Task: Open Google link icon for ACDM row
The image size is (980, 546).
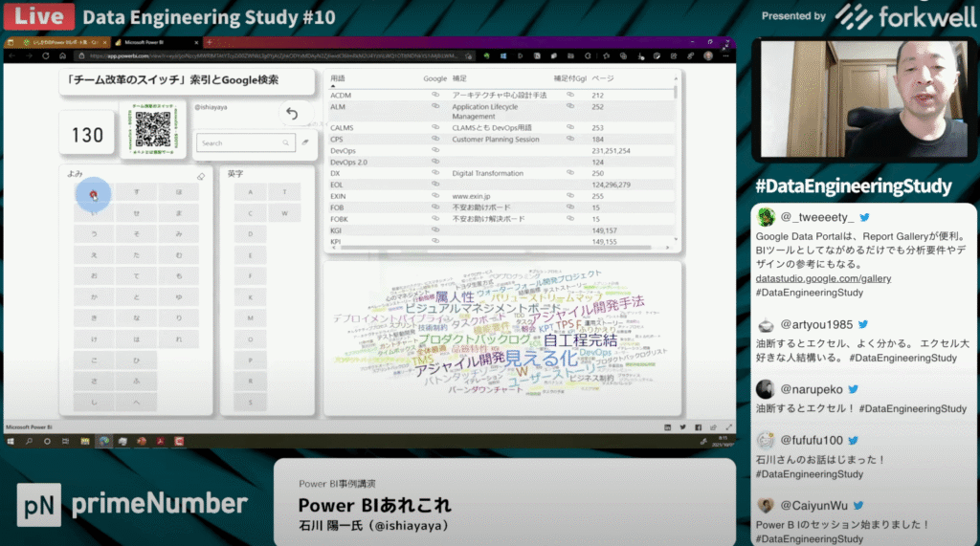Action: tap(435, 96)
